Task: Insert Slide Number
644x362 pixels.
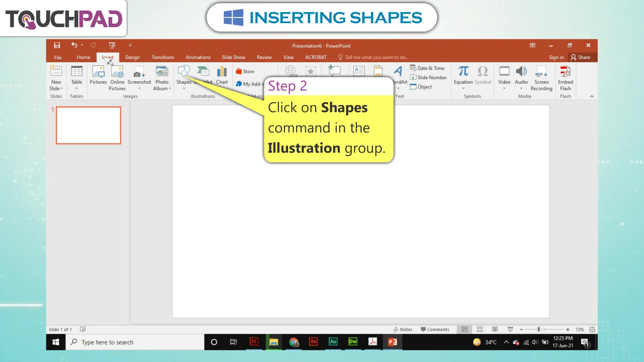Action: (x=429, y=78)
